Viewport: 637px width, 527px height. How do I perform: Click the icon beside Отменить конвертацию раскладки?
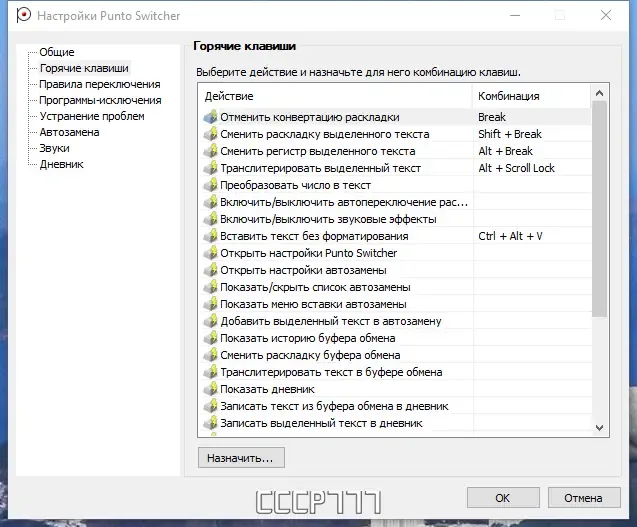(210, 117)
